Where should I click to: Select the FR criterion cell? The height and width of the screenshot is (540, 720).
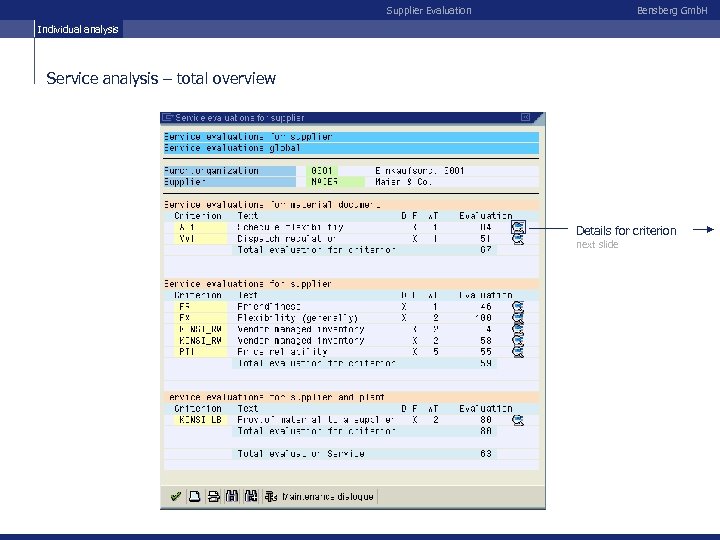click(x=200, y=306)
